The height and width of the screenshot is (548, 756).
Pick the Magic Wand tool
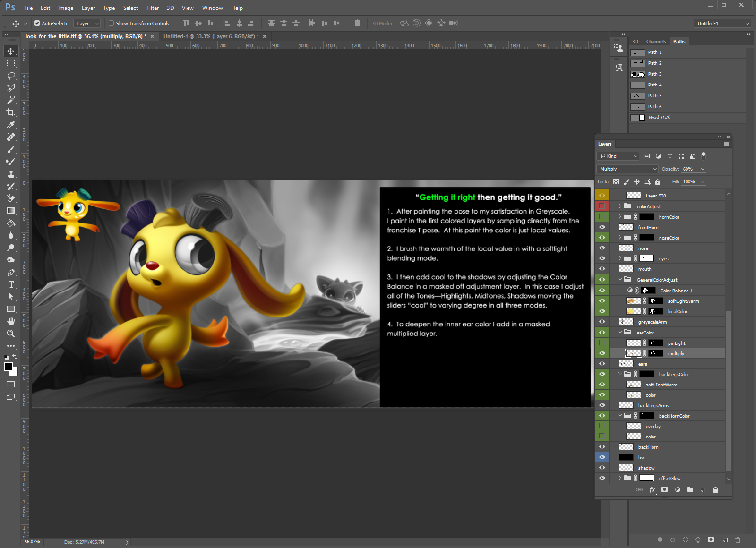(11, 100)
